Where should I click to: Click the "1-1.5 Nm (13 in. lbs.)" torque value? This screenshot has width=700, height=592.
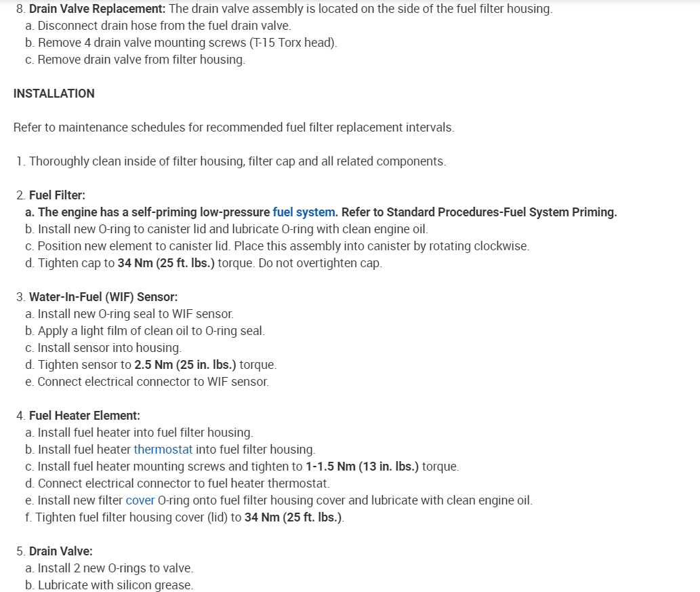click(x=363, y=467)
